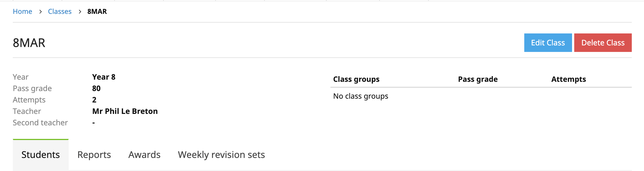Click the 8MAR breadcrumb item
The height and width of the screenshot is (171, 644).
point(97,11)
